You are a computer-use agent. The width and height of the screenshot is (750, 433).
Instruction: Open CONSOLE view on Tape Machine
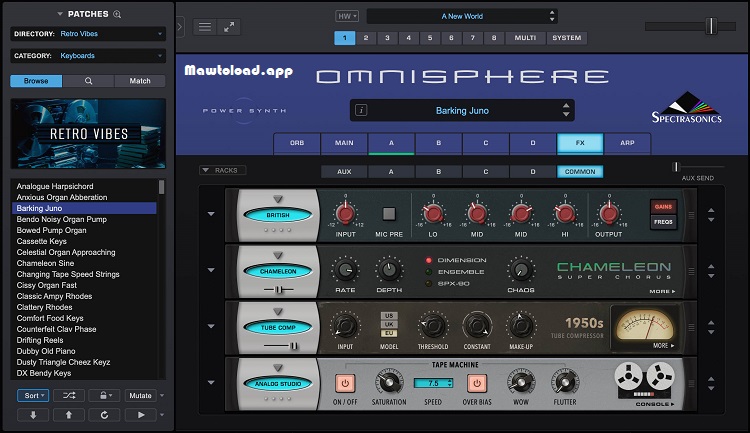655,404
